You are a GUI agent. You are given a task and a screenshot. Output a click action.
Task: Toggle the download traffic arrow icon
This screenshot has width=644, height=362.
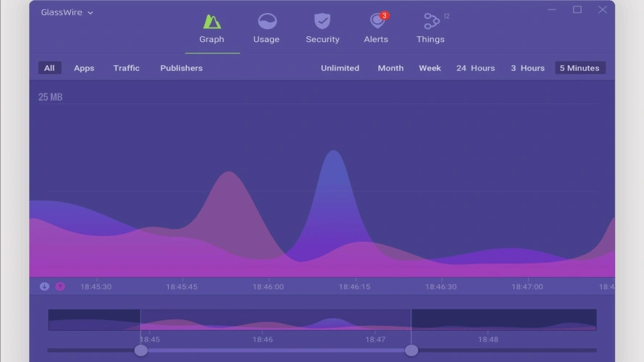[44, 287]
